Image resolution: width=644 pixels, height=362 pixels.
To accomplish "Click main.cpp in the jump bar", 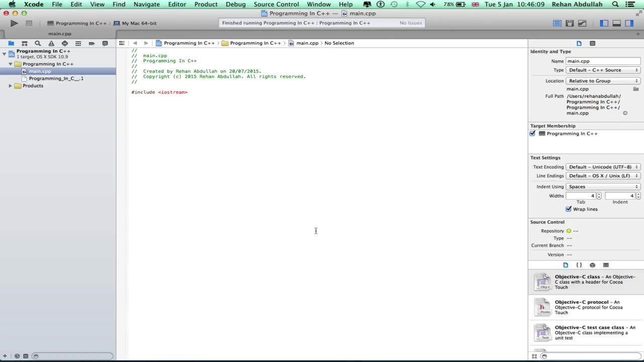I will 304,43.
